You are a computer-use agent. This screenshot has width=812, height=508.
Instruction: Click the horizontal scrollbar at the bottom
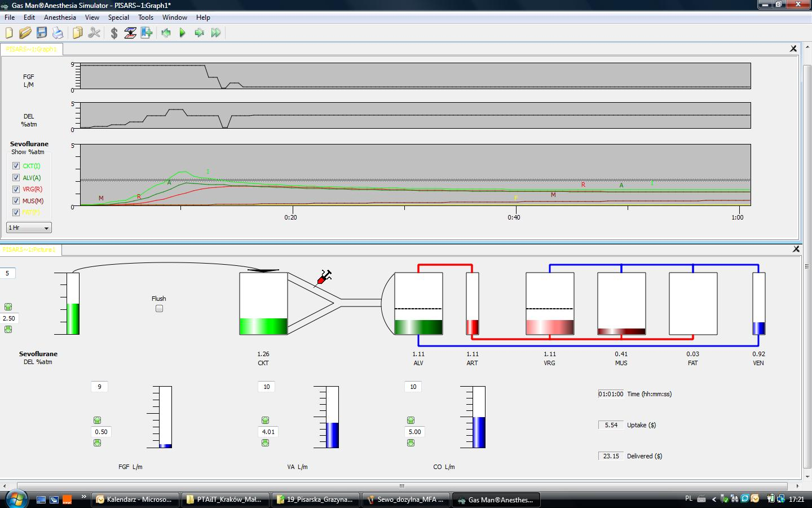pyautogui.click(x=402, y=486)
